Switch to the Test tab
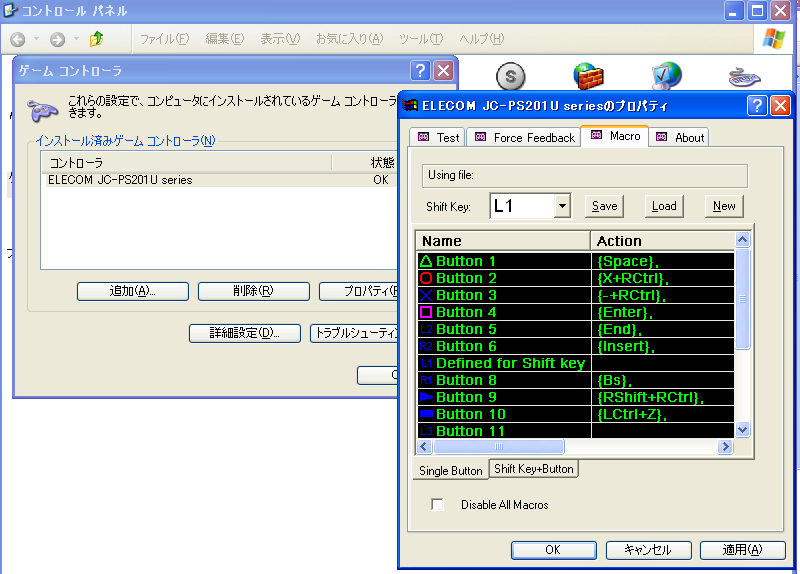The image size is (800, 574). [438, 138]
